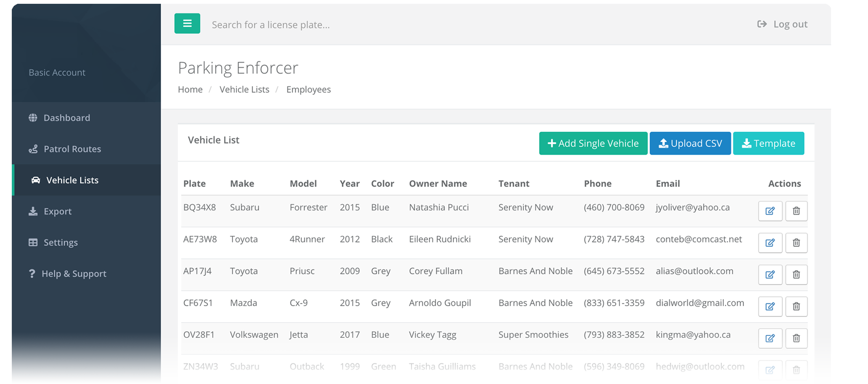Click the Add Single Vehicle button
This screenshot has width=868, height=384.
pyautogui.click(x=593, y=144)
